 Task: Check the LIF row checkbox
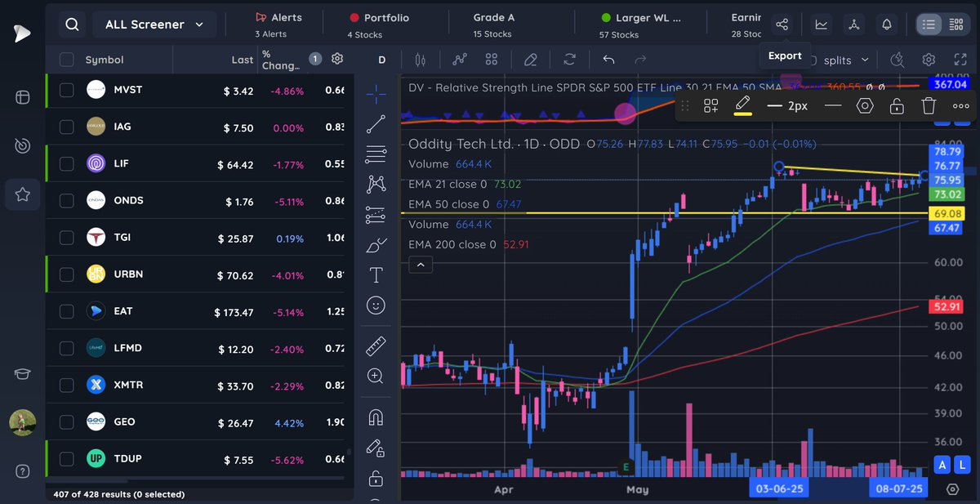click(x=67, y=163)
